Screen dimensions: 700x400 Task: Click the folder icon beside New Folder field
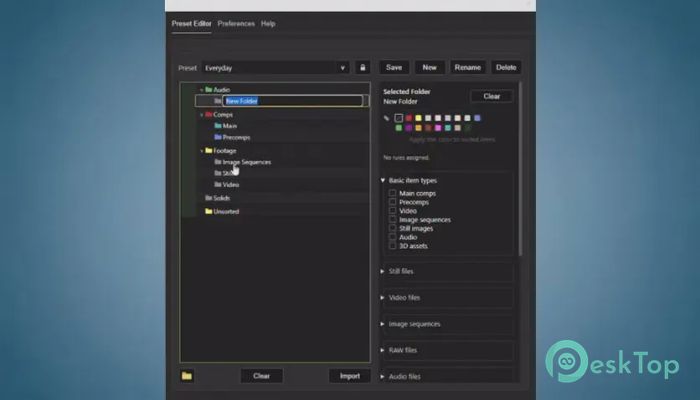point(218,101)
